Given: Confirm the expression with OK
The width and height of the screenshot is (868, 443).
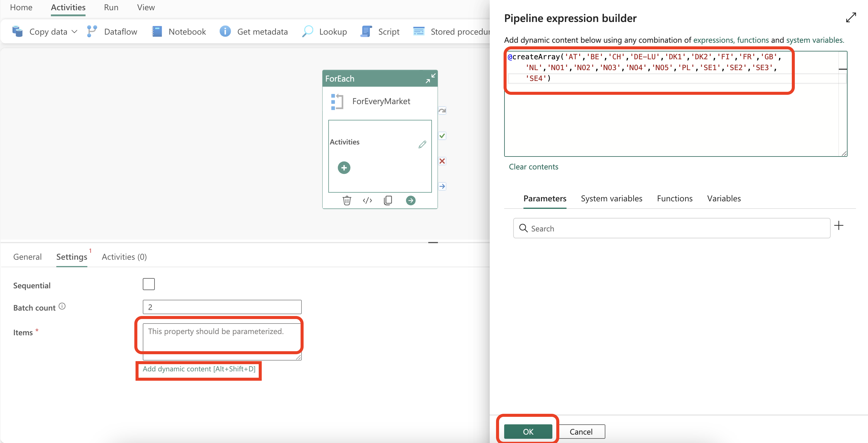Looking at the screenshot, I should 528,431.
